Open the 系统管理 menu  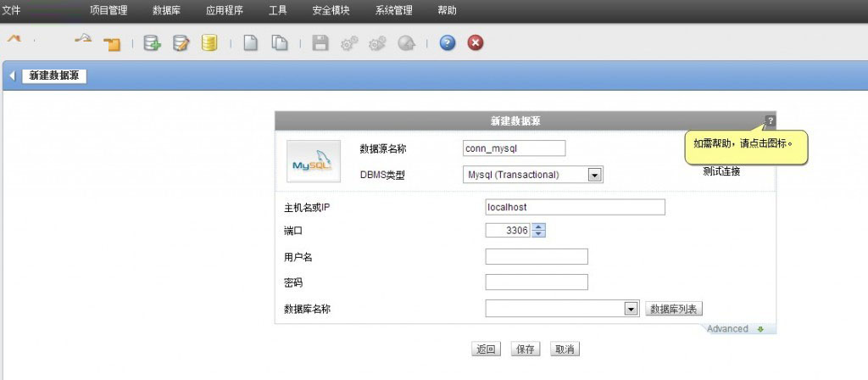393,10
